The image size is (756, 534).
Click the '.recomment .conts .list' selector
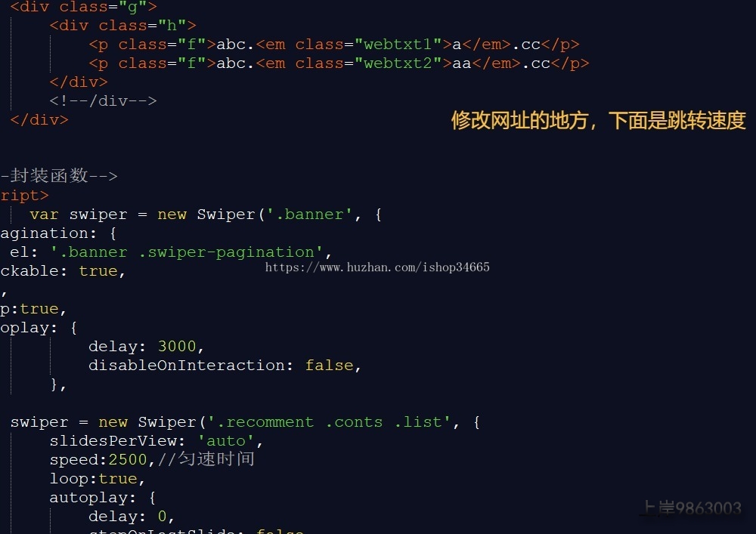(329, 421)
